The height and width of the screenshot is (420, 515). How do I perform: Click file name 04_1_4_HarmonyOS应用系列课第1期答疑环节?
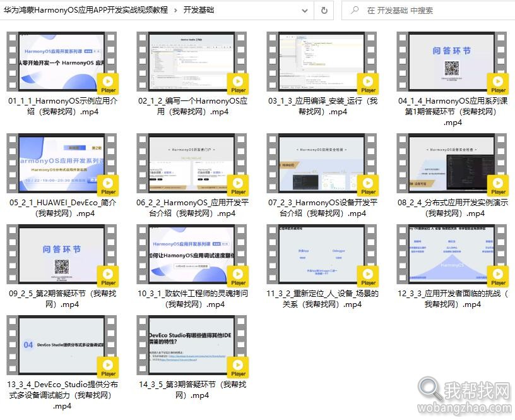[x=453, y=111]
